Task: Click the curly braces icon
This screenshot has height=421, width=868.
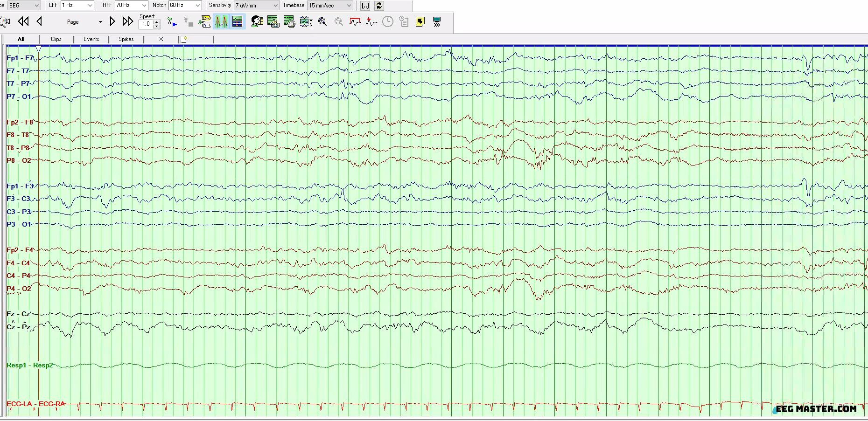Action: pos(365,6)
